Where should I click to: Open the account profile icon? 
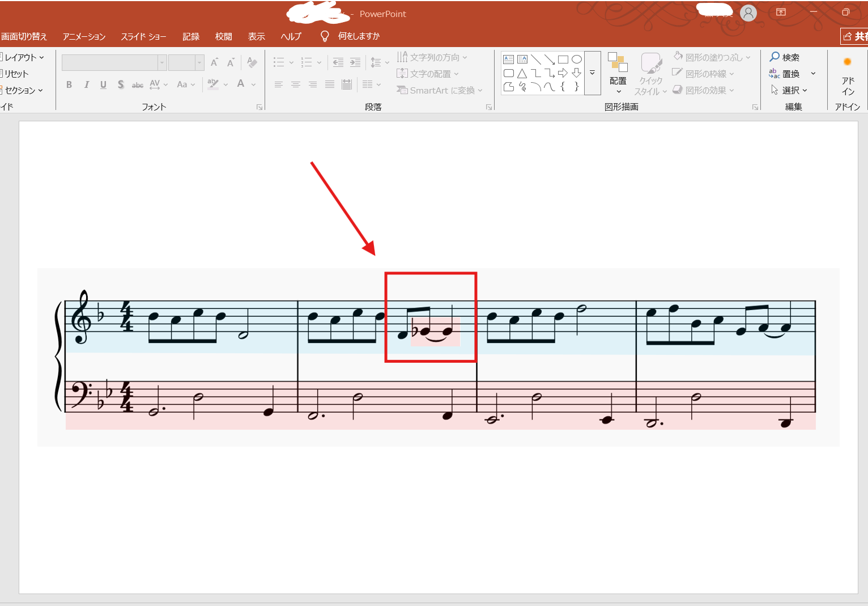(x=748, y=13)
